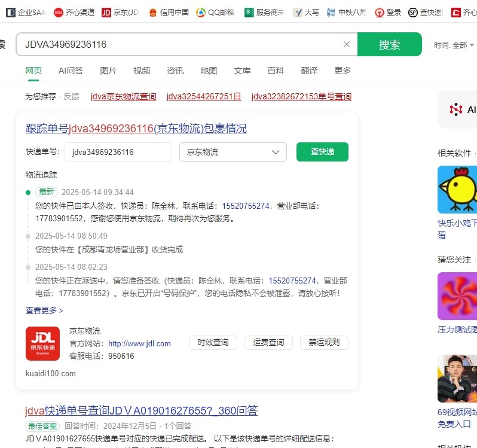Click the 相关软件 sidebar heading
The height and width of the screenshot is (448, 477).
tap(454, 153)
